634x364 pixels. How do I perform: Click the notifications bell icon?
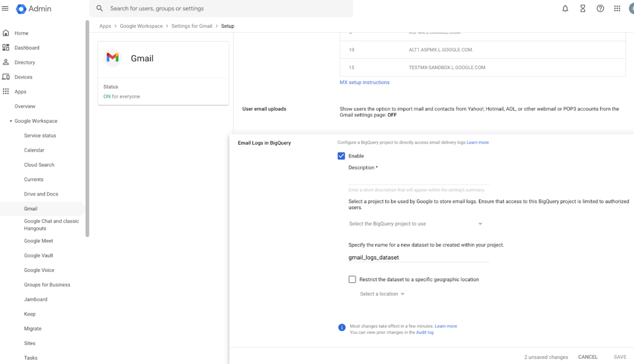565,9
